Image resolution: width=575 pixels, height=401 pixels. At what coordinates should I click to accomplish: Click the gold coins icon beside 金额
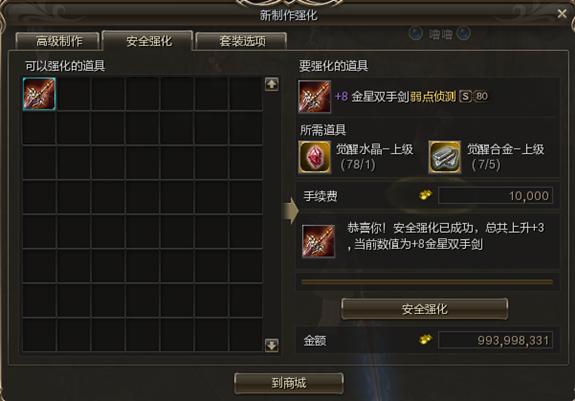tap(425, 339)
